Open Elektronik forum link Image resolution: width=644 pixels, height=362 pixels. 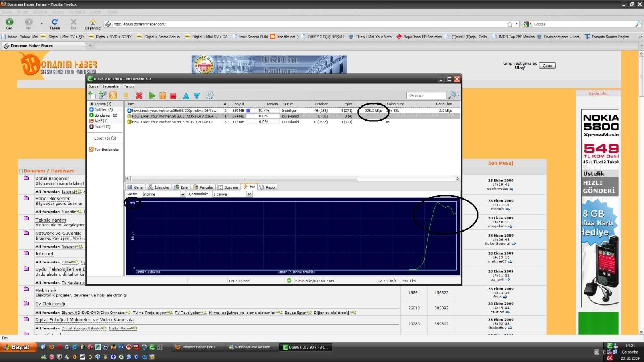(x=46, y=290)
